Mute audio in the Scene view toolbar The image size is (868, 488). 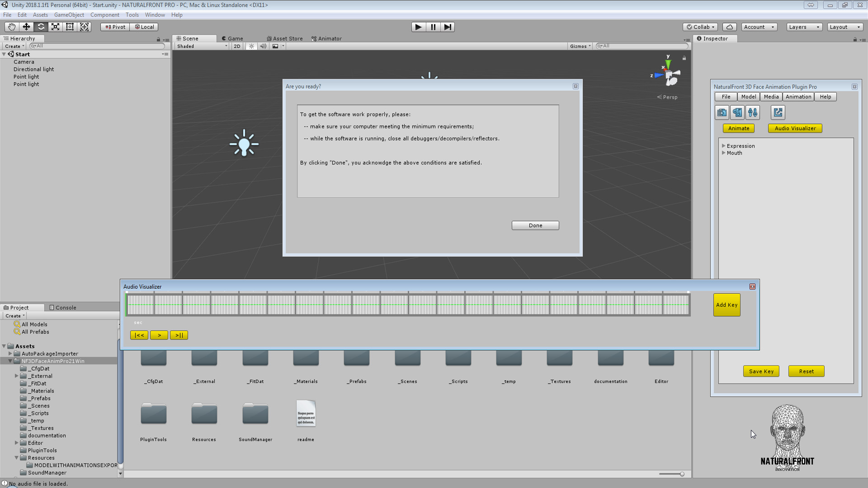264,46
